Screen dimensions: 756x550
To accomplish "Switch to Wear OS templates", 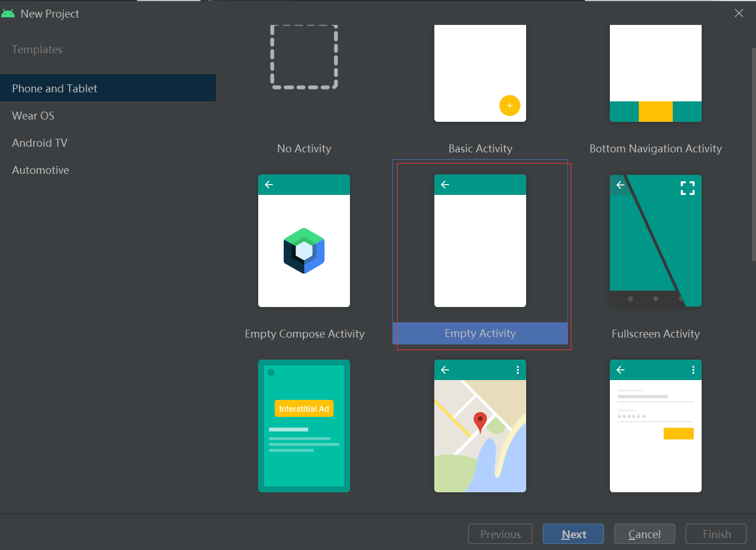I will click(x=108, y=116).
